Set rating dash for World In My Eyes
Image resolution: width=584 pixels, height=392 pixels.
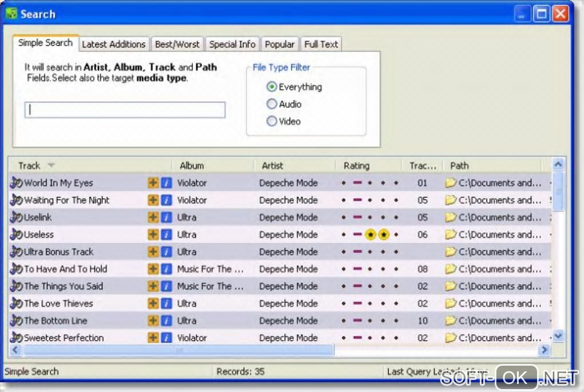click(357, 183)
